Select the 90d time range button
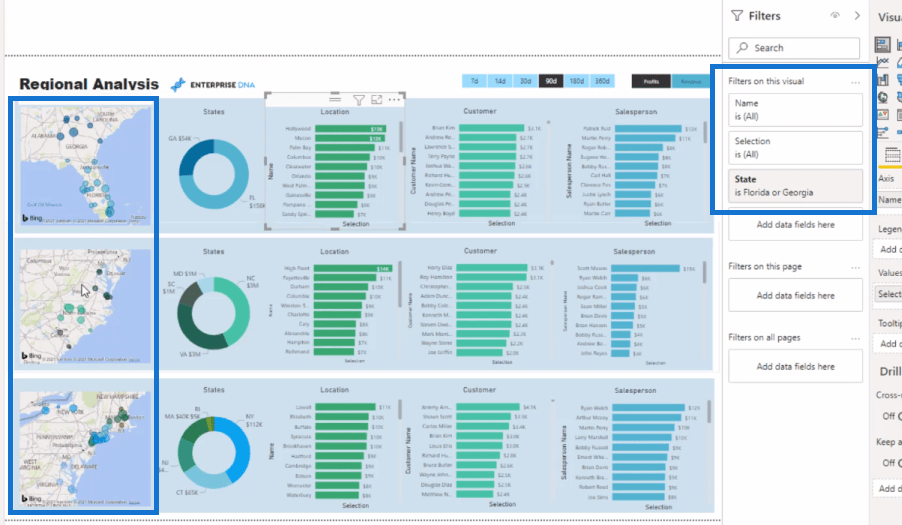 [551, 81]
